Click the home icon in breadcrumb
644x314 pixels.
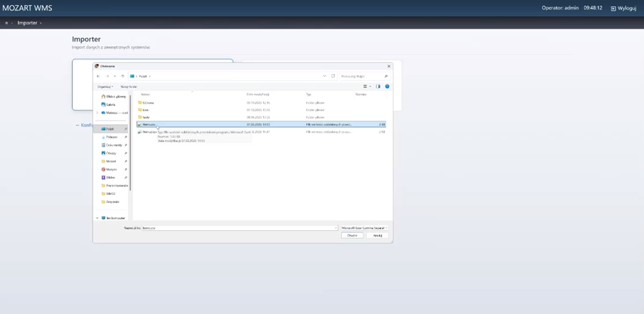pyautogui.click(x=7, y=23)
